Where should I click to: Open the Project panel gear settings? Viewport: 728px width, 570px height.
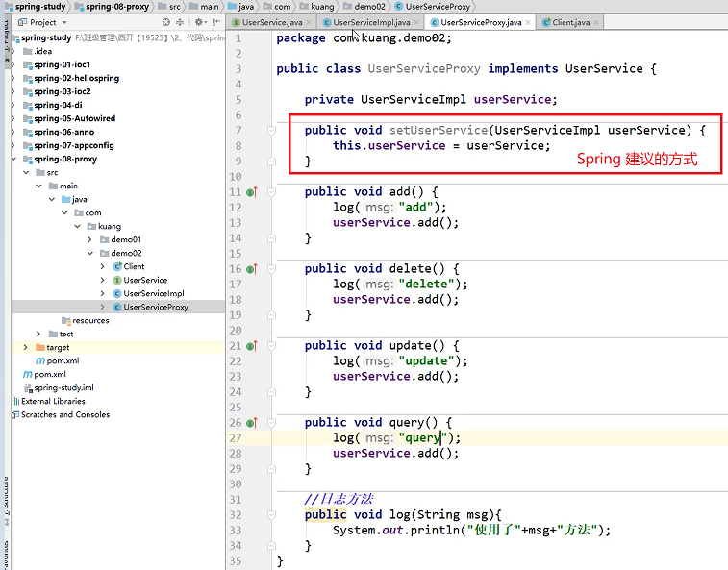tap(200, 22)
